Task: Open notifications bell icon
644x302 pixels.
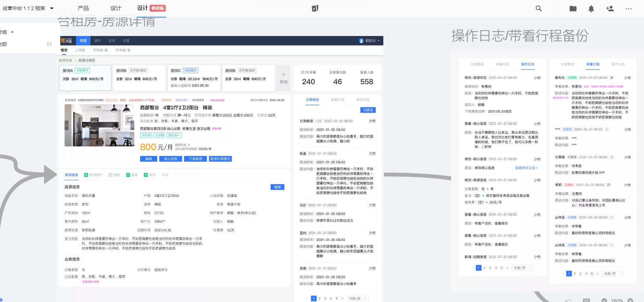Action: point(591,9)
